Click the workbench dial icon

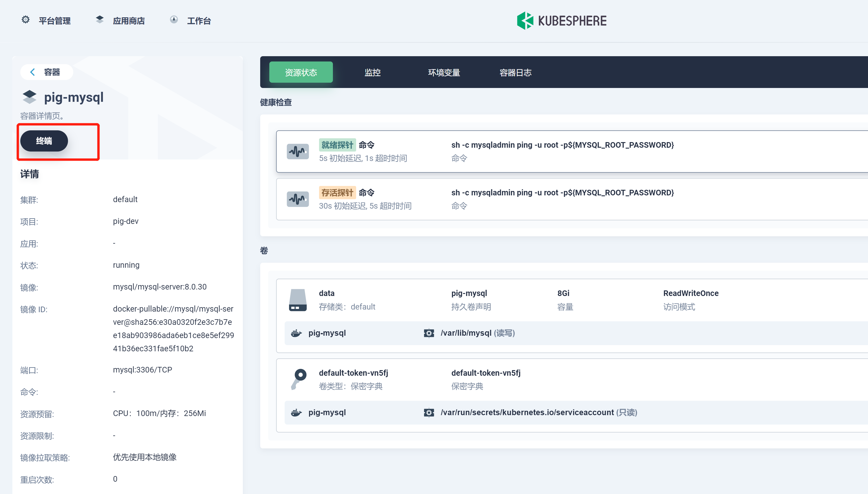coord(174,20)
